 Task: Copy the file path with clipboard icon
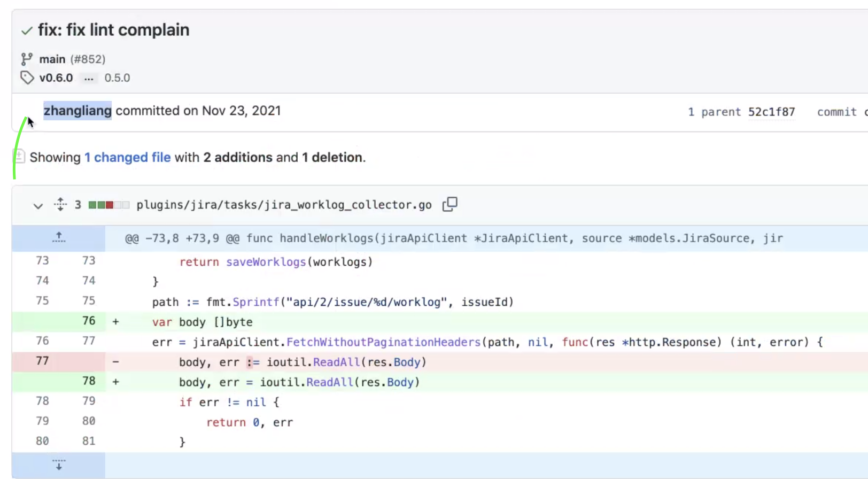(450, 204)
